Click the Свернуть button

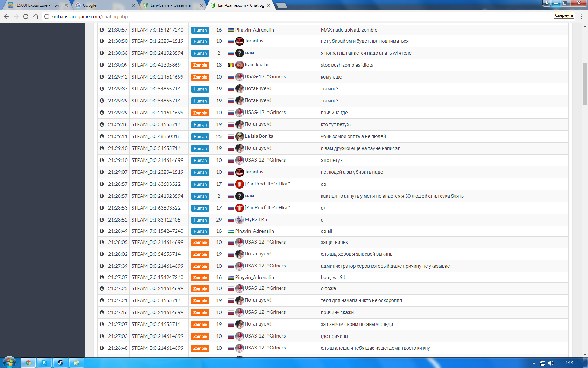pos(564,15)
